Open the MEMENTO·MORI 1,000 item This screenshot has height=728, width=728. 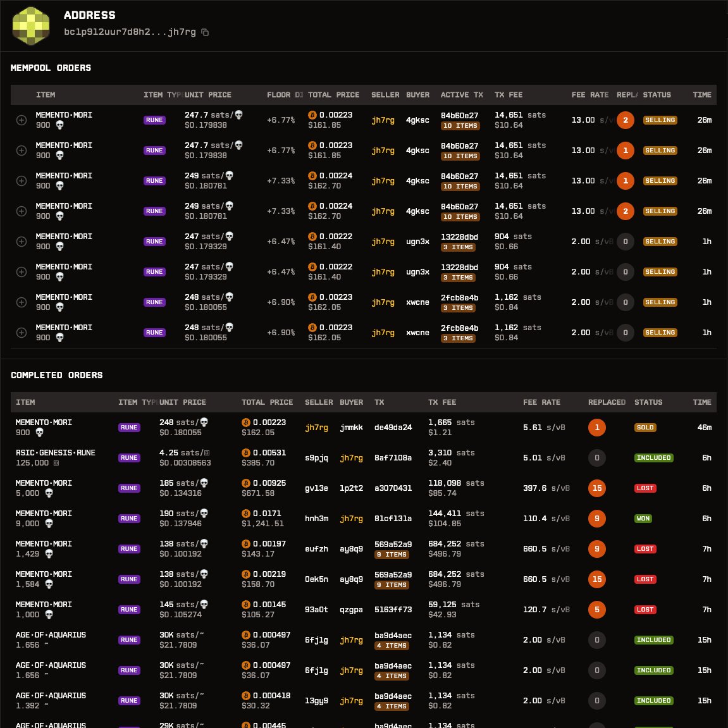44,605
